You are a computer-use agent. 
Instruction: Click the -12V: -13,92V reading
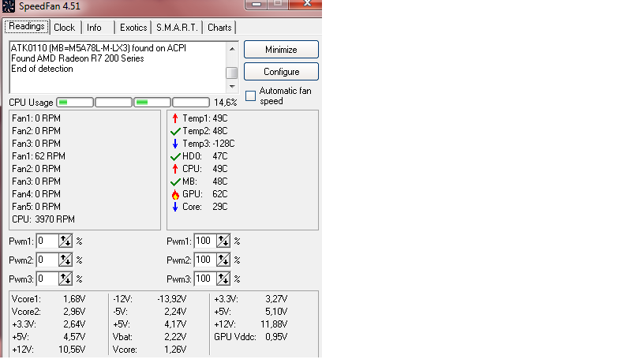(x=149, y=299)
